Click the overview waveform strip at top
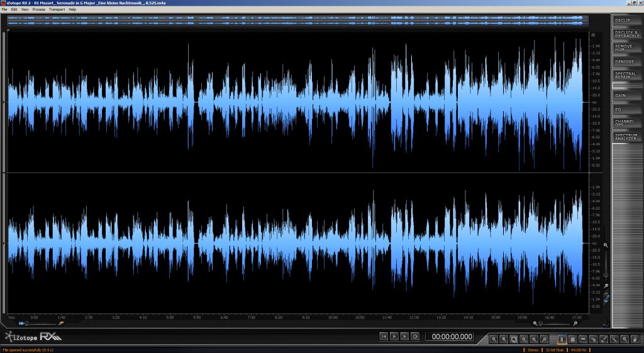Image resolution: width=644 pixels, height=353 pixels. tap(297, 21)
